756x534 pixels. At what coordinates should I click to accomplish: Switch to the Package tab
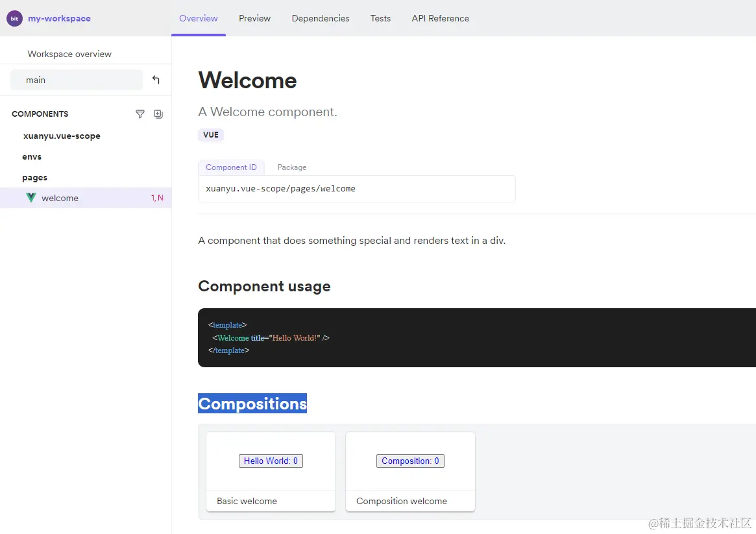tap(292, 167)
